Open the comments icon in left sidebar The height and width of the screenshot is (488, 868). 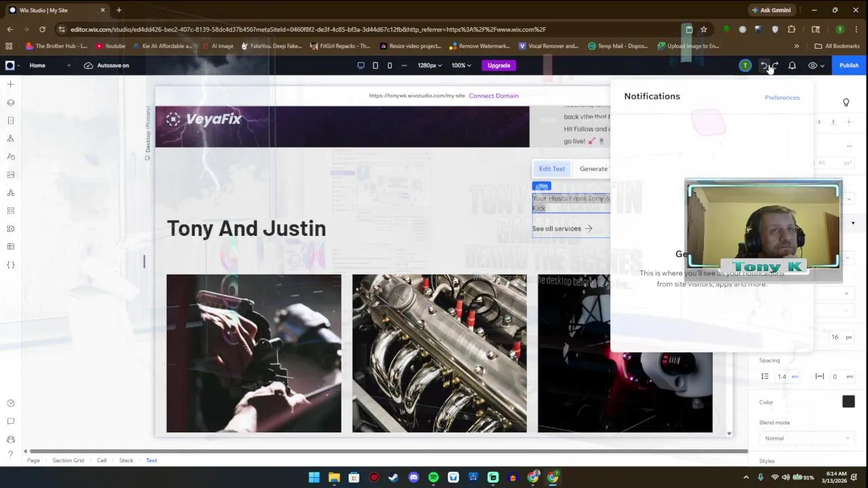10,421
